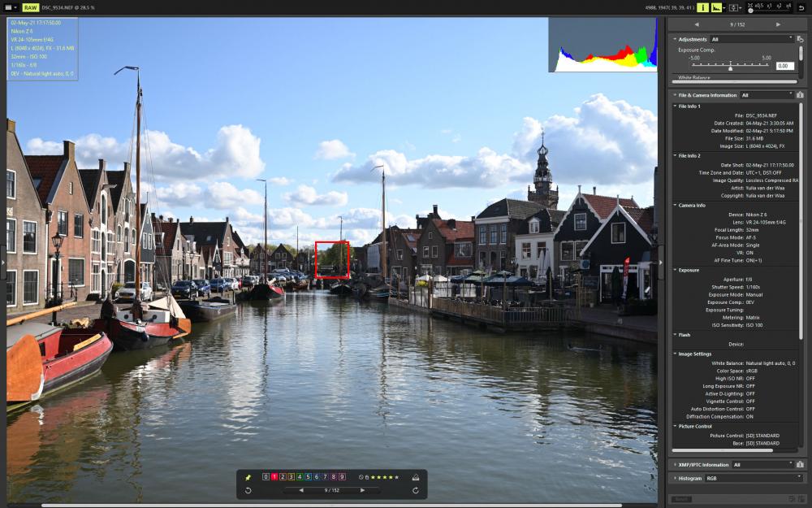Click icon right of XMP/IPTC Information dropdown
The height and width of the screenshot is (508, 812).
point(800,464)
